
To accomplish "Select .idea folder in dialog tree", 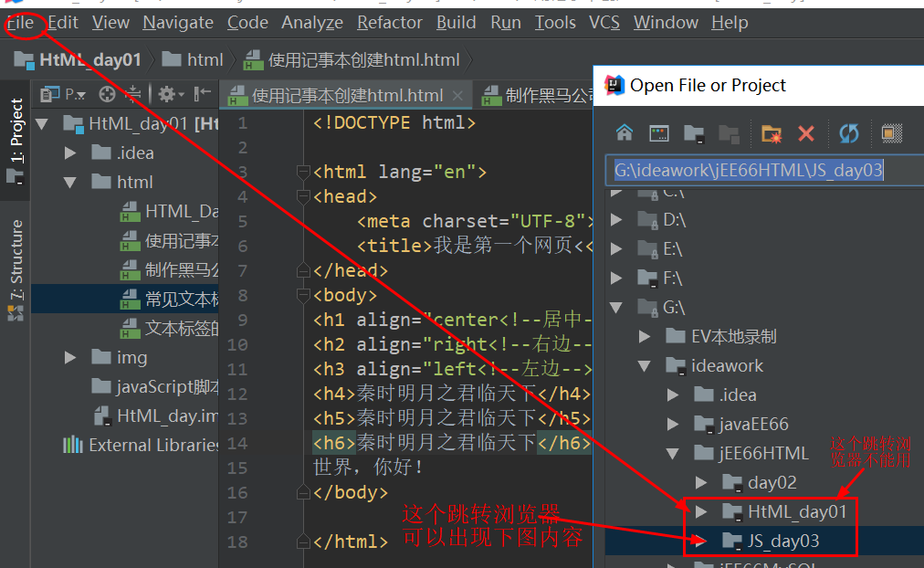I will pos(725,394).
